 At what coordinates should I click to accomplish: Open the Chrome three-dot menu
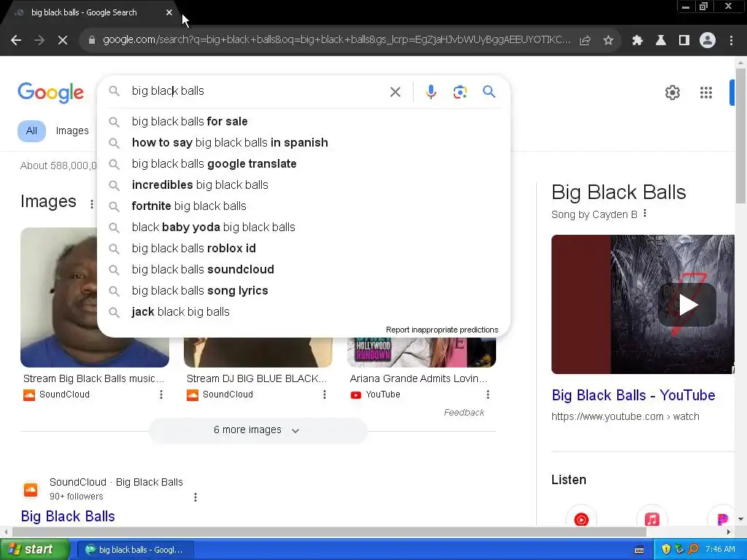click(731, 41)
